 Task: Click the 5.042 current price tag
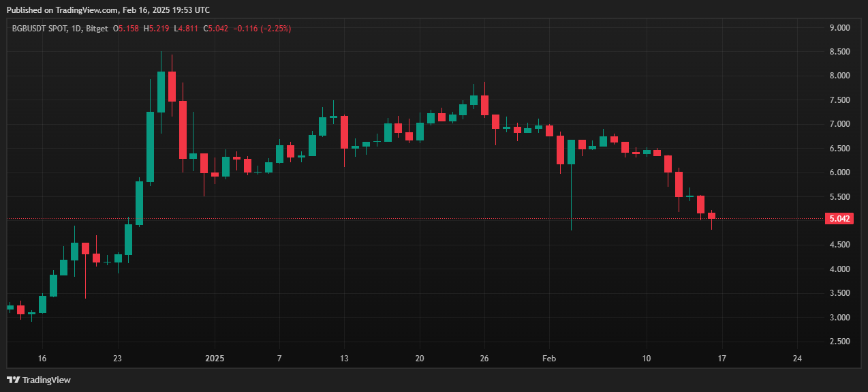[x=837, y=219]
